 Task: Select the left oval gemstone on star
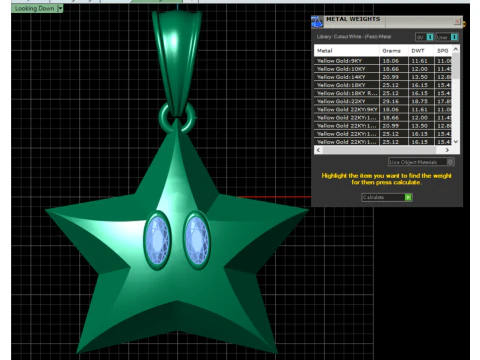click(158, 240)
